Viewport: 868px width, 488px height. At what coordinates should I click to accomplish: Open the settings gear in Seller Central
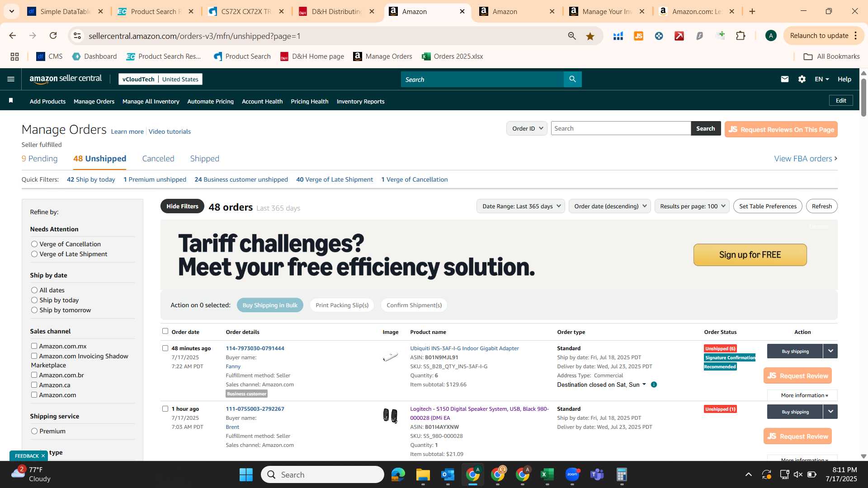[x=802, y=79]
